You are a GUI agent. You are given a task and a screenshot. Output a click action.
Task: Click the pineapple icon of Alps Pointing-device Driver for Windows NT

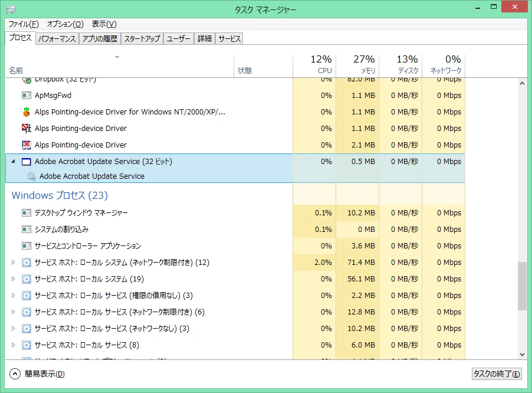[27, 112]
